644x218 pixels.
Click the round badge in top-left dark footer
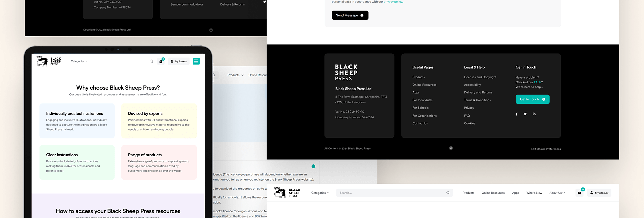click(211, 30)
